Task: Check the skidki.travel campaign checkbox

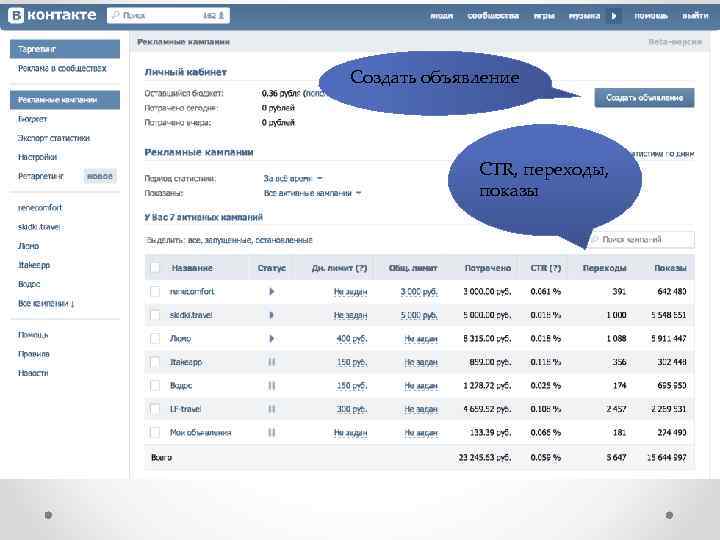Action: point(155,315)
